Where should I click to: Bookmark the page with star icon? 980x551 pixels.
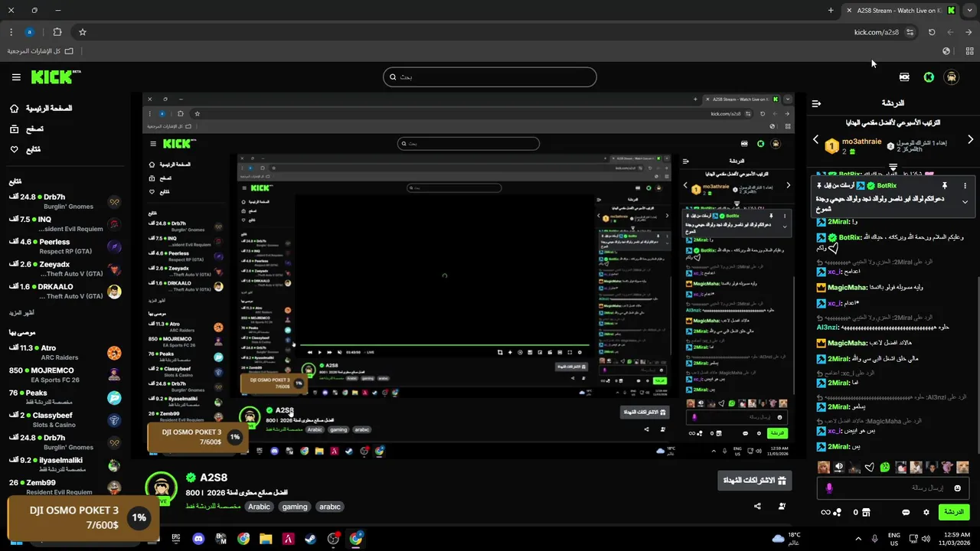click(x=83, y=32)
